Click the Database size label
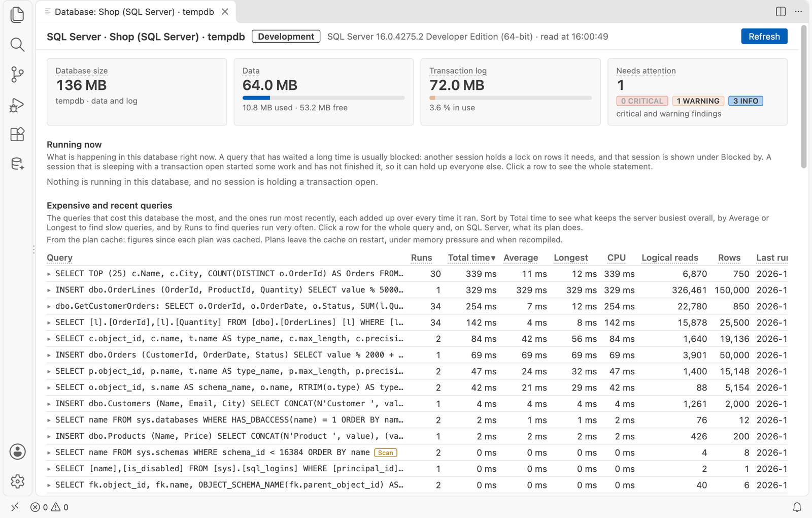 click(81, 71)
